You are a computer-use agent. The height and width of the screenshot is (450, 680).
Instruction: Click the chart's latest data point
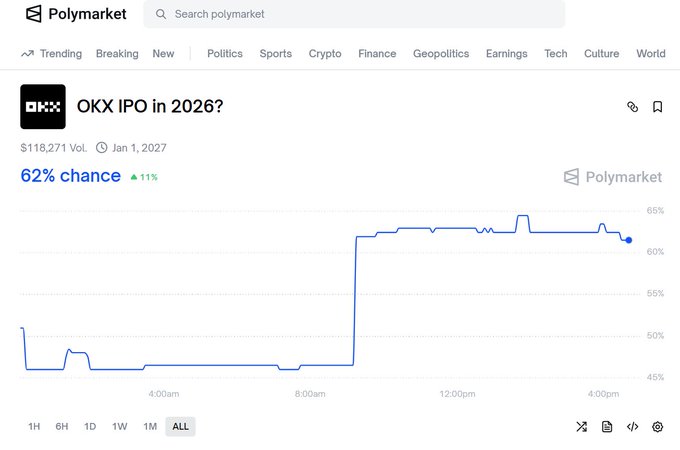click(x=628, y=240)
